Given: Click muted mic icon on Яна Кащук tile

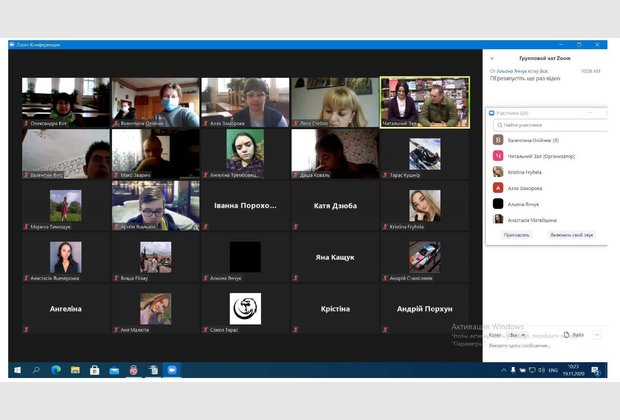Looking at the screenshot, I should (x=296, y=278).
